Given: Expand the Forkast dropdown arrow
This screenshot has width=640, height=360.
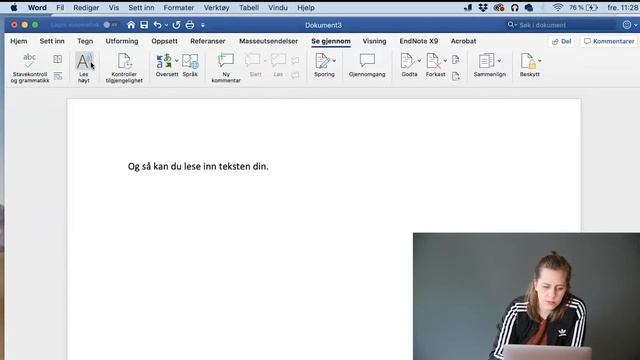Looking at the screenshot, I should tap(445, 61).
